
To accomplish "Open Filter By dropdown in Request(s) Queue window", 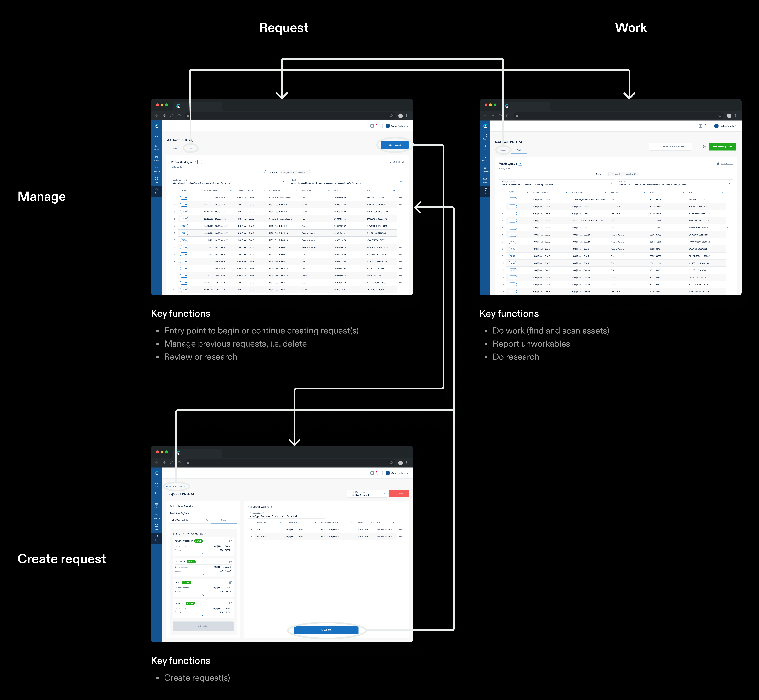I will (346, 181).
